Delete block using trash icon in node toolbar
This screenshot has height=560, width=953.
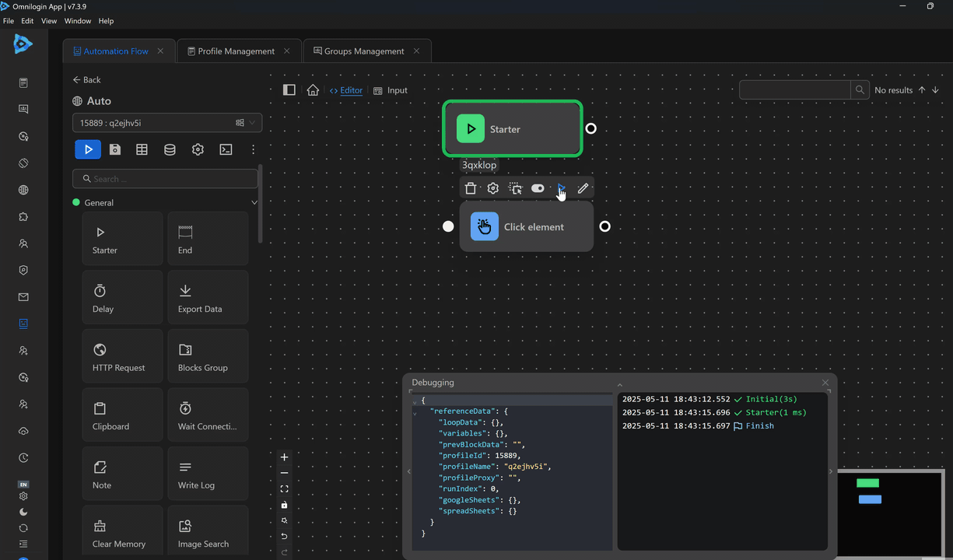(x=471, y=188)
